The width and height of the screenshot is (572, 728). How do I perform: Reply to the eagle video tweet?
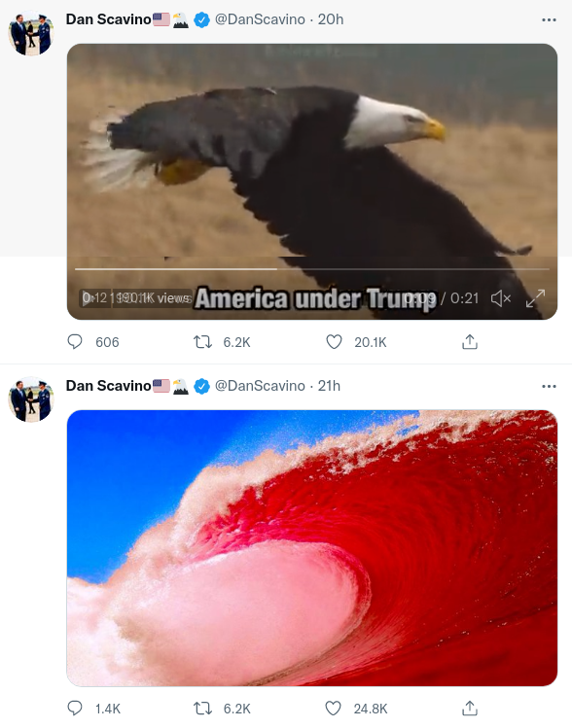(75, 342)
